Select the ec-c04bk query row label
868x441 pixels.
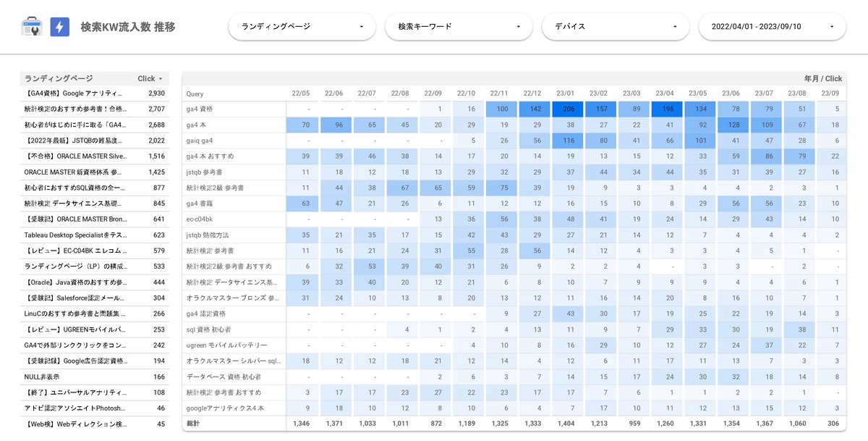[200, 219]
